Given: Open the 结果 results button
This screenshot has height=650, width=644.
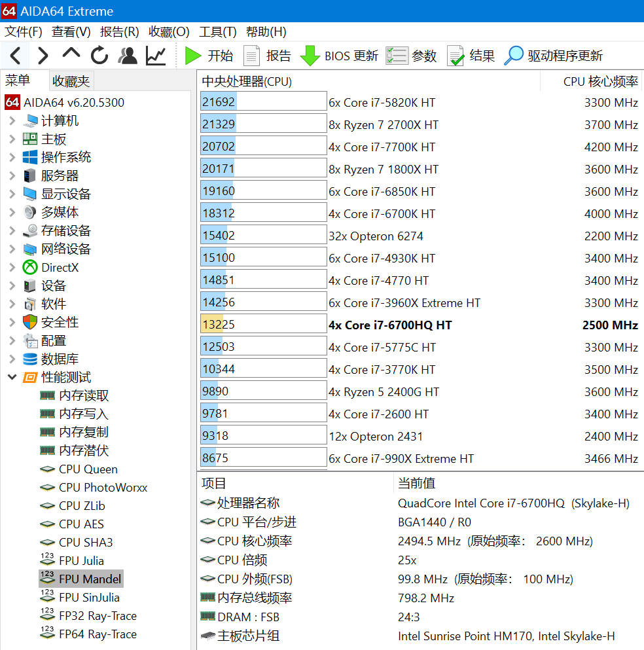Looking at the screenshot, I should [471, 56].
